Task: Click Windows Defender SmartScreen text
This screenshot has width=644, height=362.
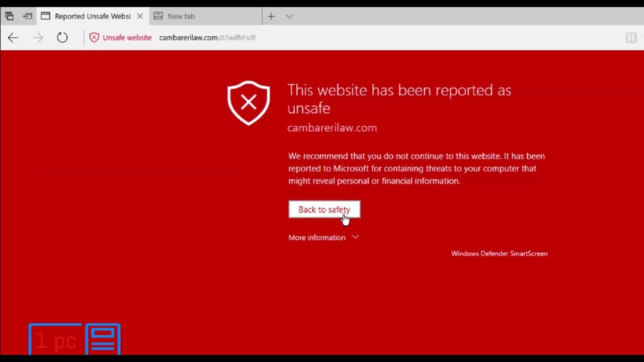Action: pos(499,253)
